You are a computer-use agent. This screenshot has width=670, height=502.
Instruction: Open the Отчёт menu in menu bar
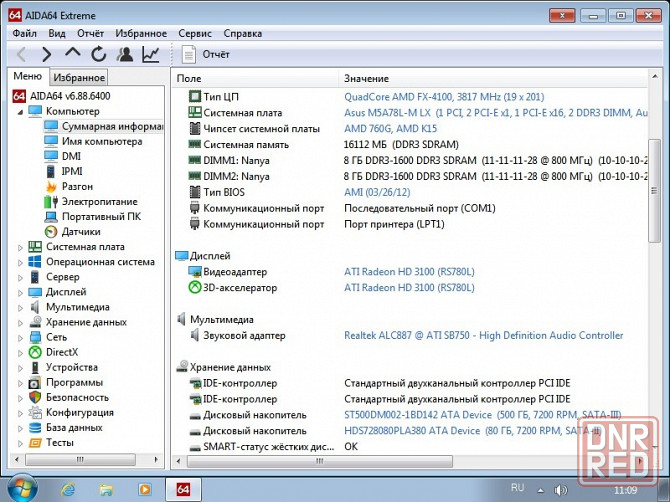coord(90,33)
